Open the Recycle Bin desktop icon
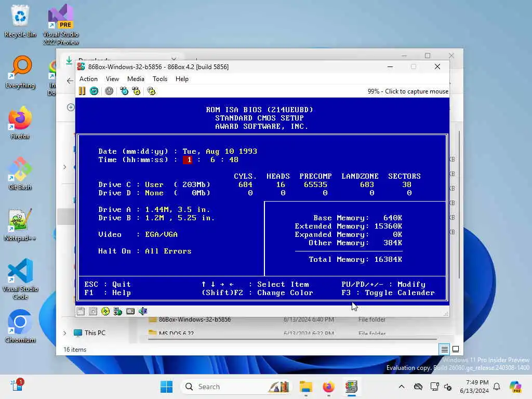This screenshot has height=399, width=532. pos(20,21)
